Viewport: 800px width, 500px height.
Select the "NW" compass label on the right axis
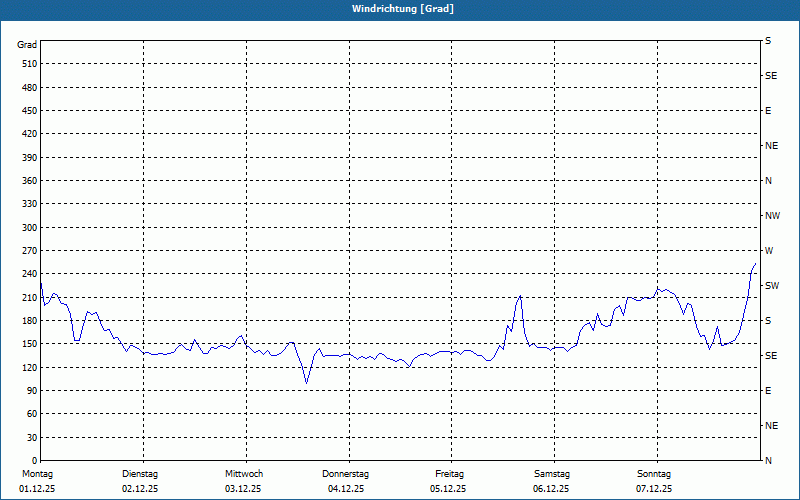click(772, 216)
